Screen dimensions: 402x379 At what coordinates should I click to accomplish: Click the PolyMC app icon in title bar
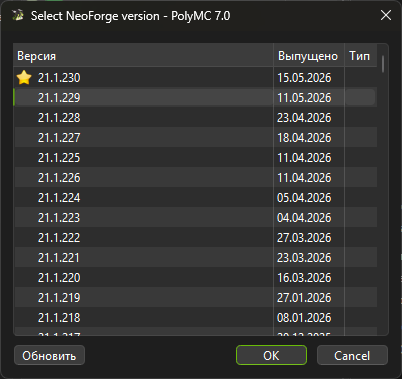[x=18, y=15]
